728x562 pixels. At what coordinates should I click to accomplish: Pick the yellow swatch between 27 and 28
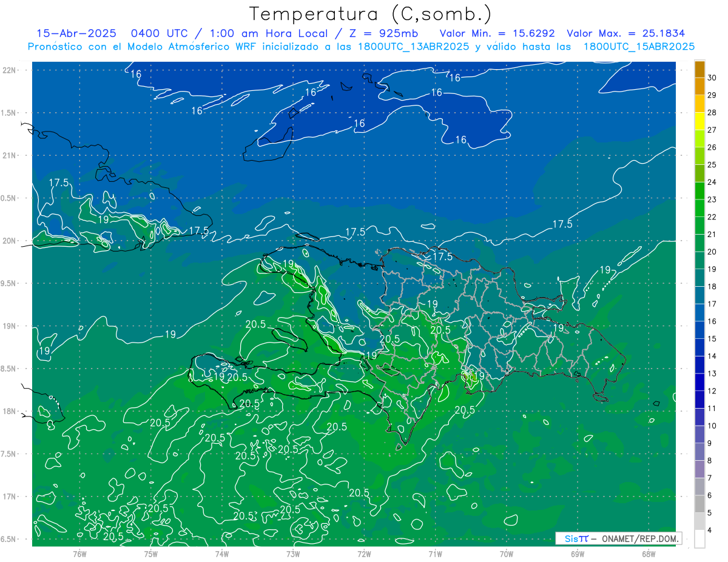[700, 121]
